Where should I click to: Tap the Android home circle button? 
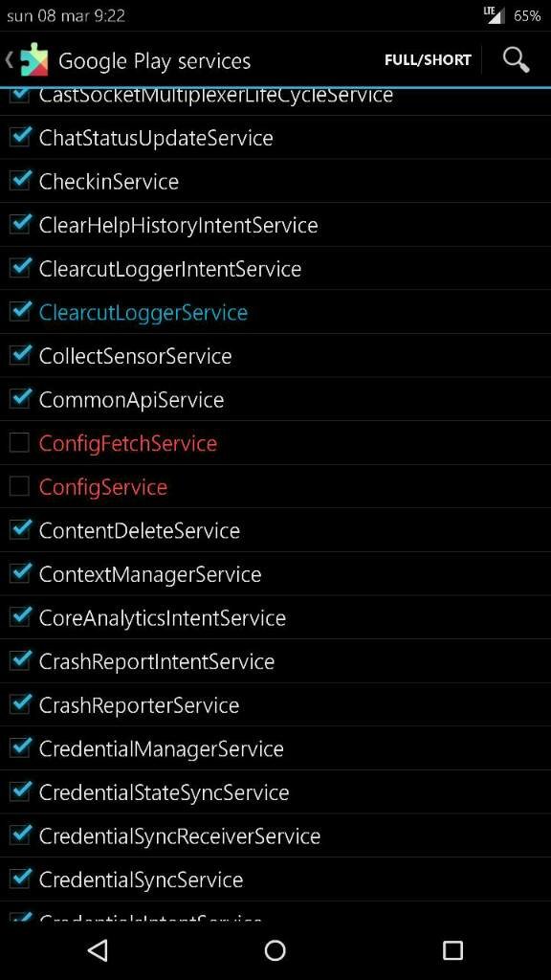[275, 950]
